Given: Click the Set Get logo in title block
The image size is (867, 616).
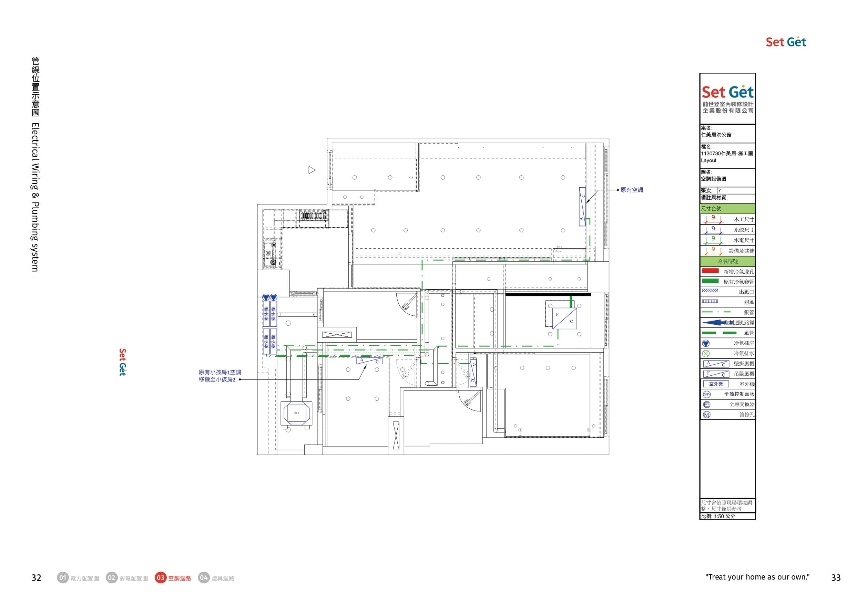Looking at the screenshot, I should [727, 92].
